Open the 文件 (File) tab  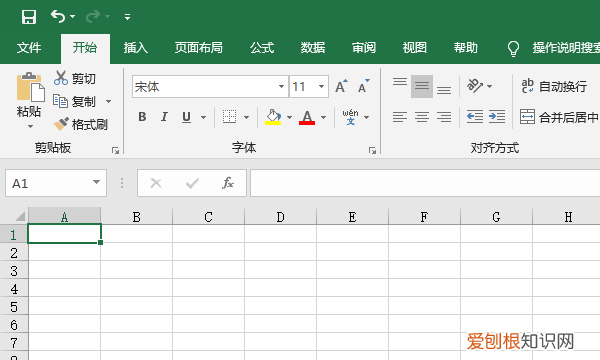(29, 48)
